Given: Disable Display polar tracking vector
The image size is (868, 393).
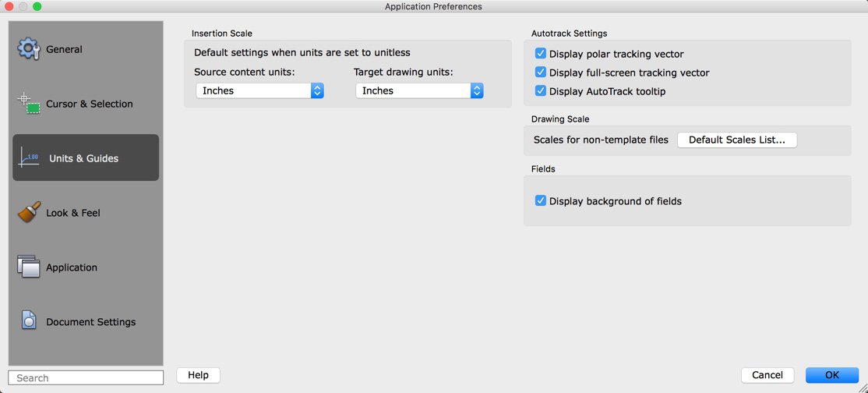Looking at the screenshot, I should (x=540, y=54).
